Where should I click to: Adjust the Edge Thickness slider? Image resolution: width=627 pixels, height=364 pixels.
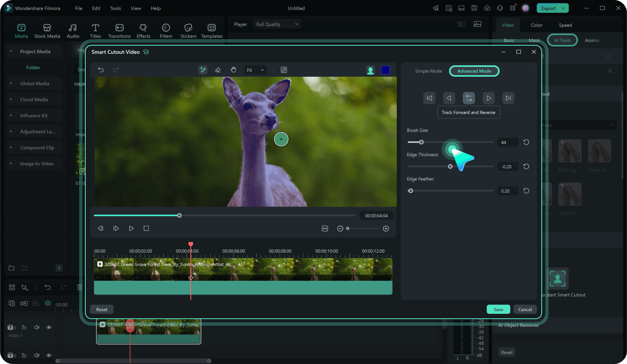click(450, 166)
